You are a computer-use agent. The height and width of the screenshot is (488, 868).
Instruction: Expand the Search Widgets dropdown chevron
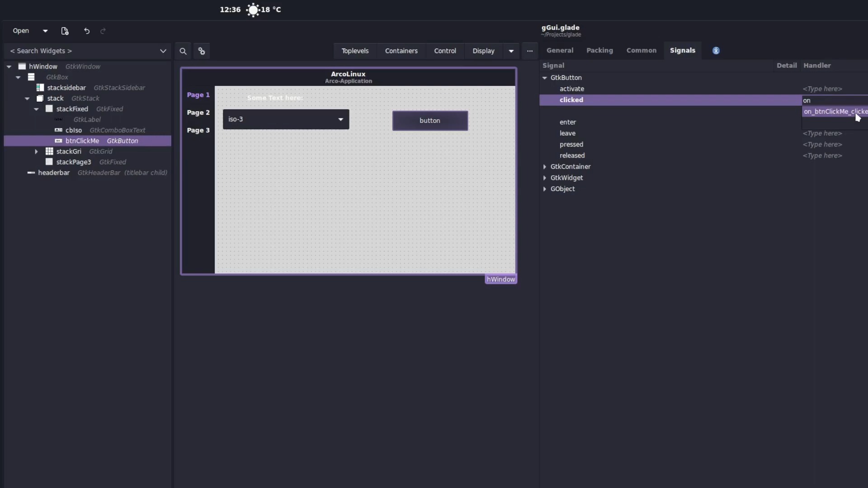coord(163,51)
